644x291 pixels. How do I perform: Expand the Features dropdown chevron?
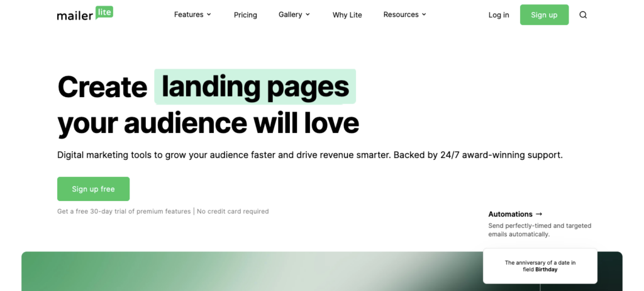[209, 14]
